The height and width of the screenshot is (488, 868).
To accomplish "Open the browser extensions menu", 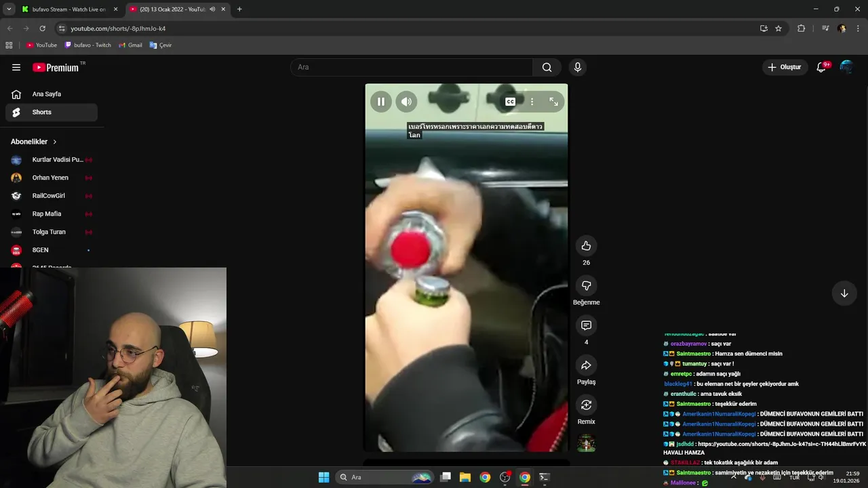I will 801,28.
